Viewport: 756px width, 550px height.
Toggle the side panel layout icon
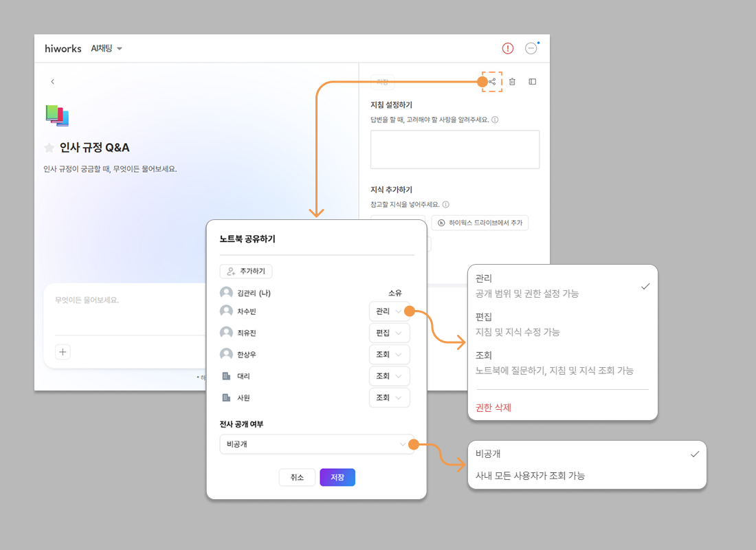tap(532, 82)
